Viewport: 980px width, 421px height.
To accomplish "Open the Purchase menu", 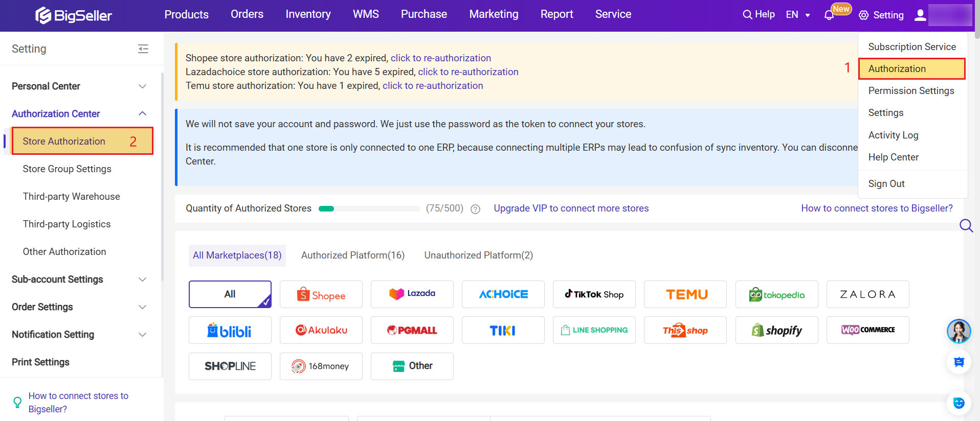I will pos(424,14).
